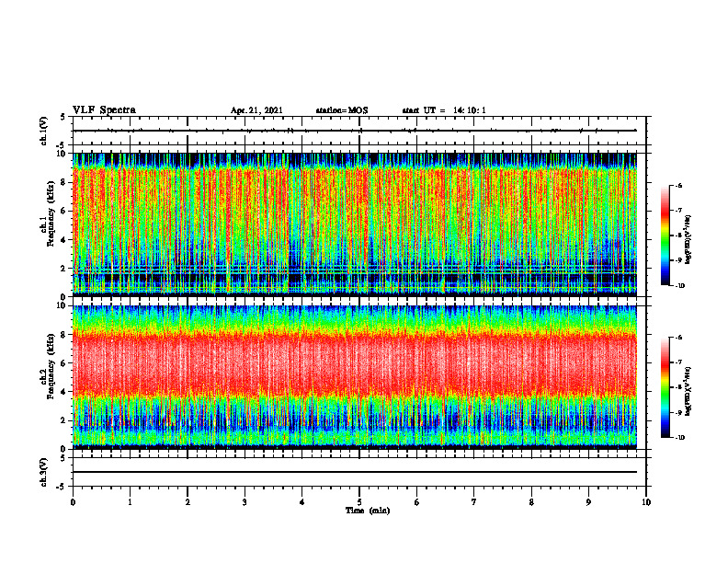728x563 pixels.
Task: Click time axis tick label "5"
Action: [359, 502]
